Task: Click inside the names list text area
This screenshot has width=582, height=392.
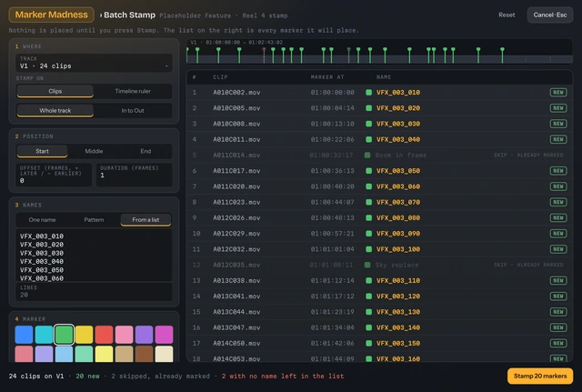Action: point(94,256)
